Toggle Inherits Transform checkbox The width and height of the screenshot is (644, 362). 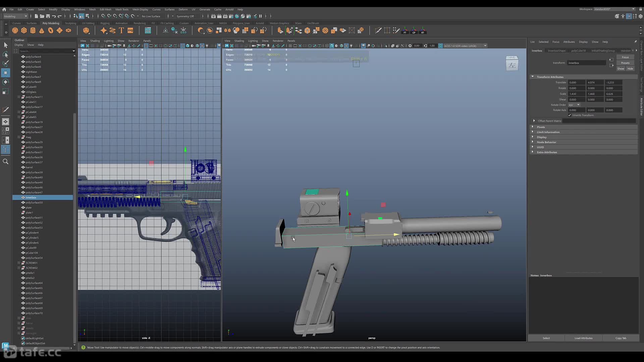coord(570,115)
